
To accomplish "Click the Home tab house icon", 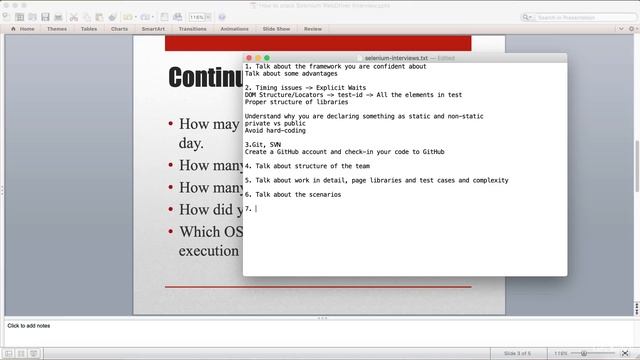I will tap(13, 29).
